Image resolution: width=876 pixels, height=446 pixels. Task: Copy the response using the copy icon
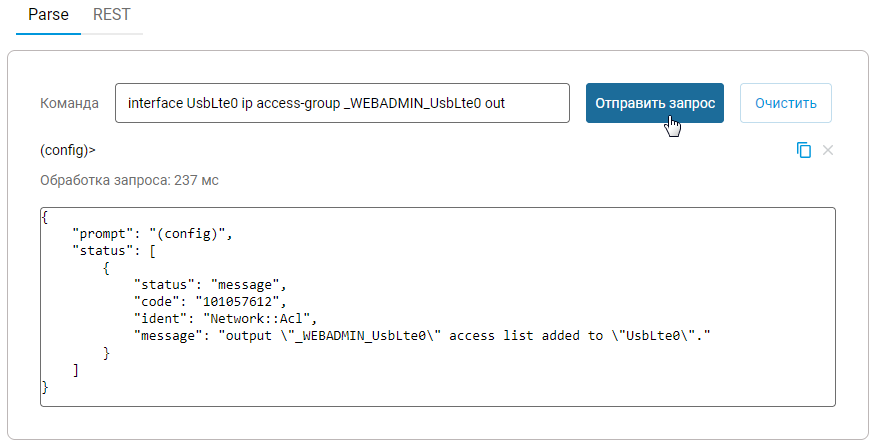(x=804, y=150)
